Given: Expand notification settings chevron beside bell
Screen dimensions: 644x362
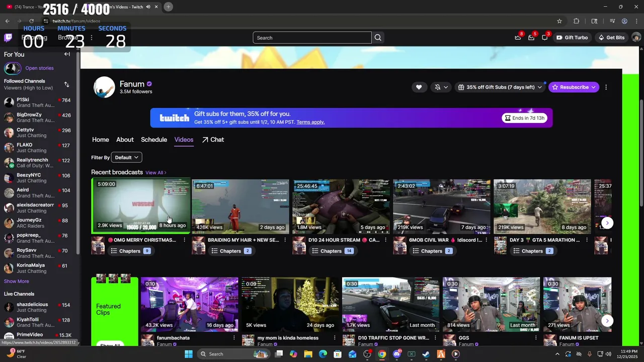Looking at the screenshot, I should tap(446, 87).
